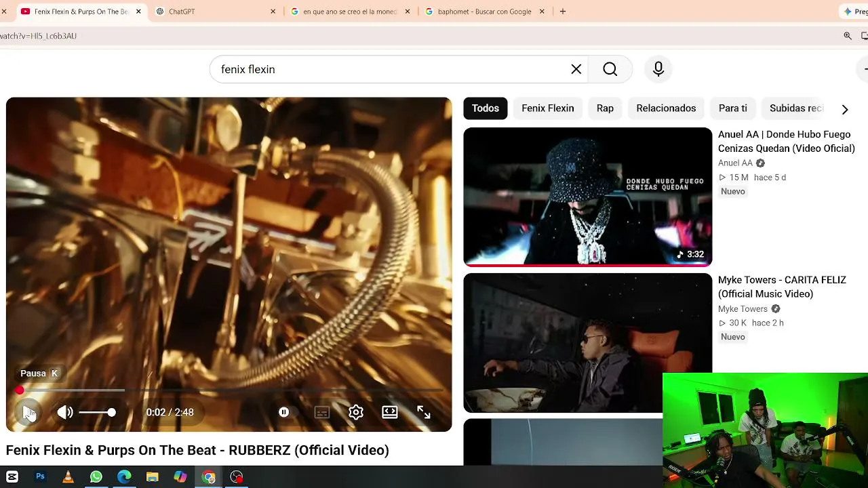Click the RUBBERZ video title text
Viewport: 868px width, 488px height.
click(x=197, y=450)
